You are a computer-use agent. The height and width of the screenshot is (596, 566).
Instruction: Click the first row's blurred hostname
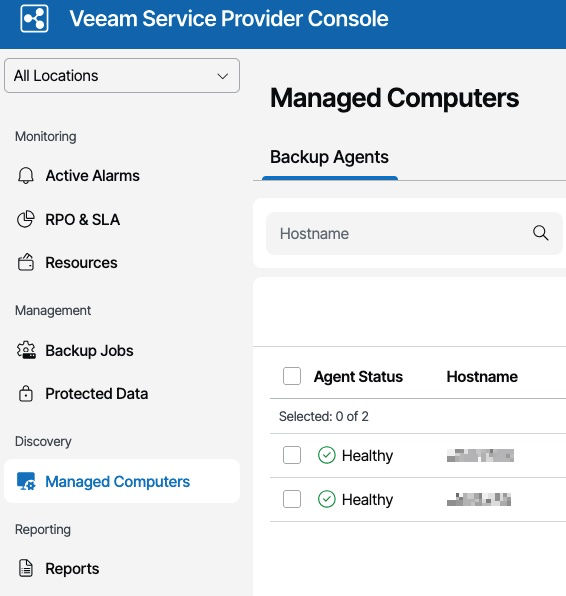(x=480, y=455)
